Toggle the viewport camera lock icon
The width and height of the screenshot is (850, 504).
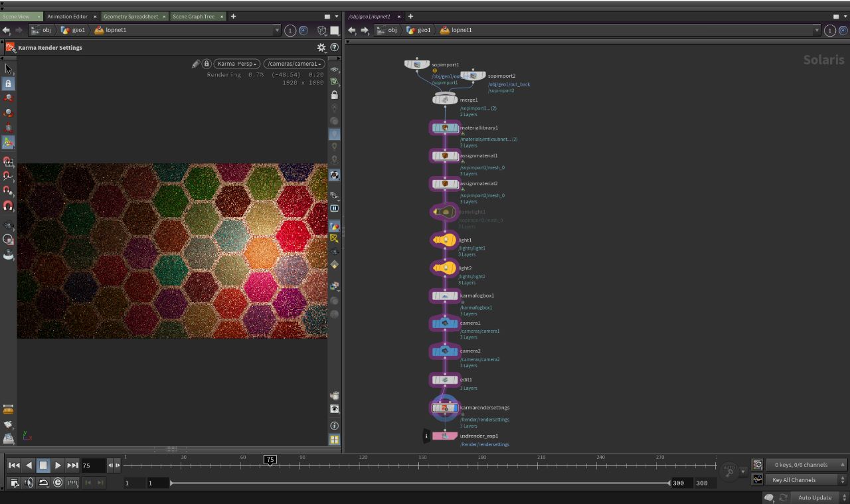[x=207, y=64]
